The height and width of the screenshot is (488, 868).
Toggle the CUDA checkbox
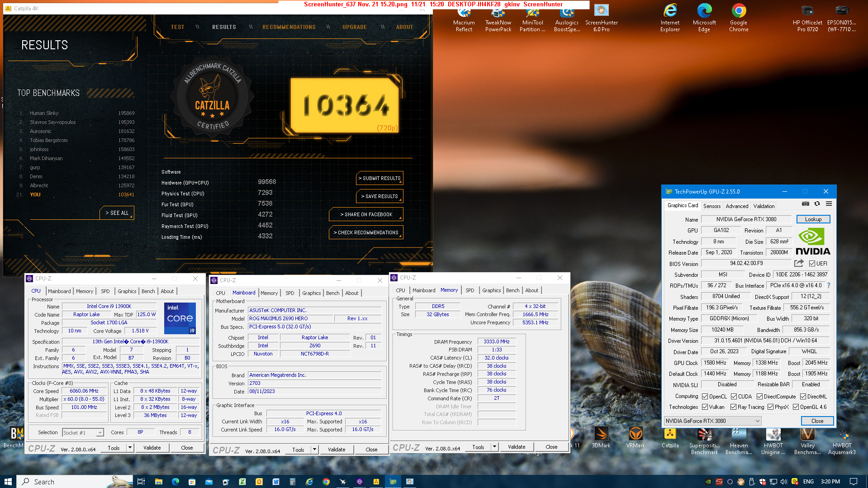(734, 397)
